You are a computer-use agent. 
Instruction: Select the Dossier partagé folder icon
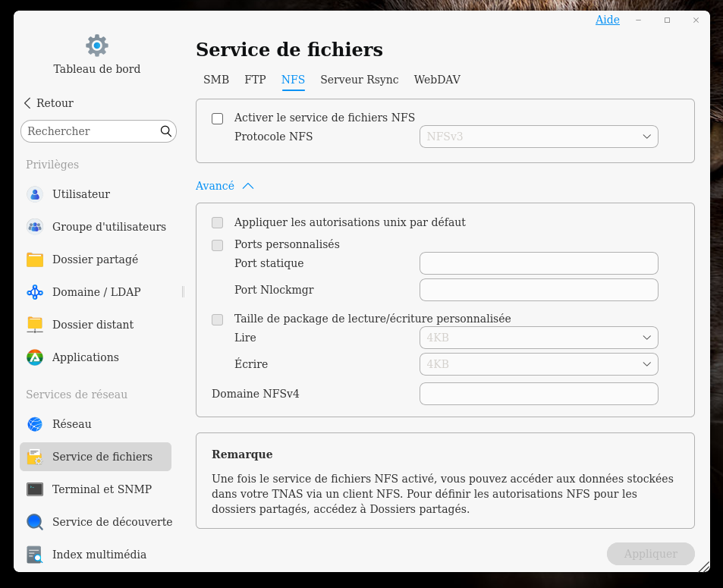(35, 259)
